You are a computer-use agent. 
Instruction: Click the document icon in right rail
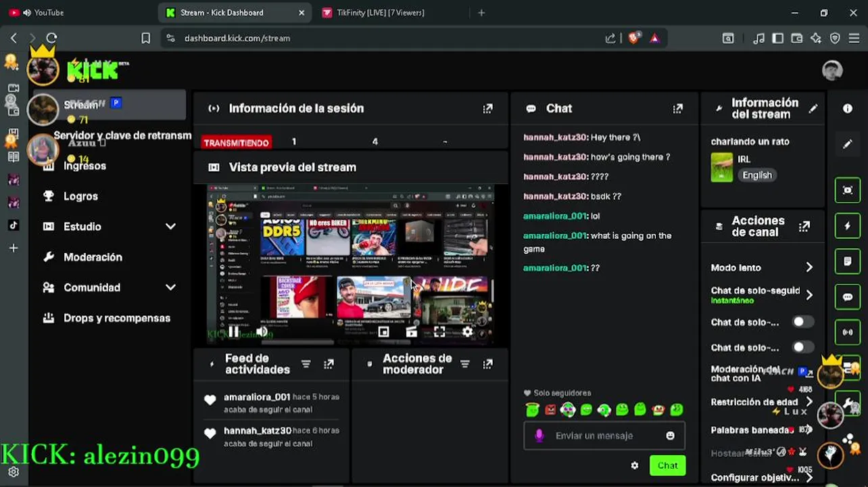(848, 261)
